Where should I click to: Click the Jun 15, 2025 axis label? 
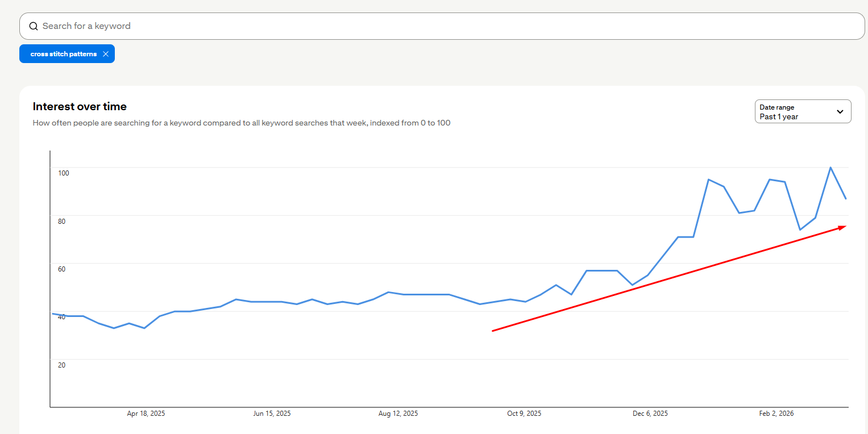272,414
